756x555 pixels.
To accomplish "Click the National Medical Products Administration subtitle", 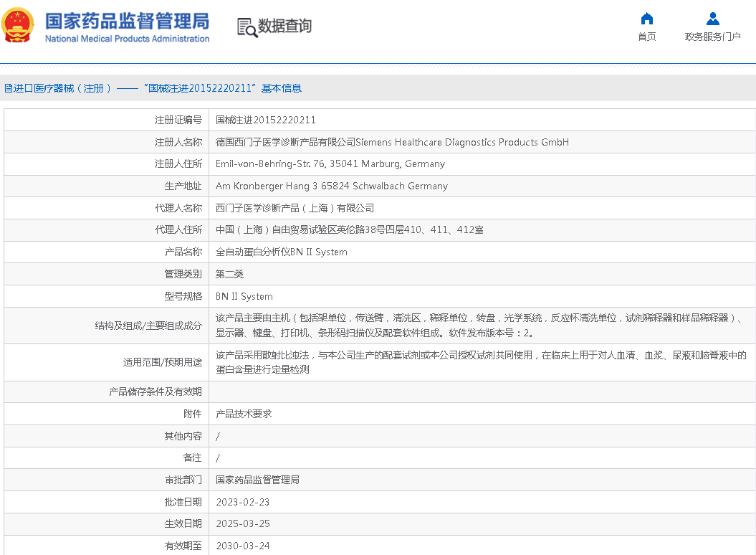I will pos(127,39).
